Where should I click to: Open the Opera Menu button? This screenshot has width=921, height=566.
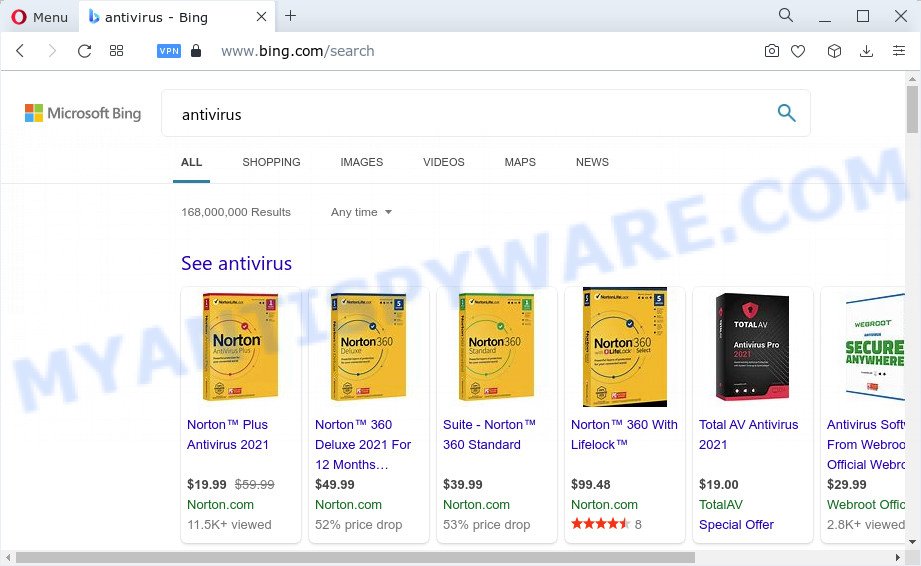click(x=39, y=17)
